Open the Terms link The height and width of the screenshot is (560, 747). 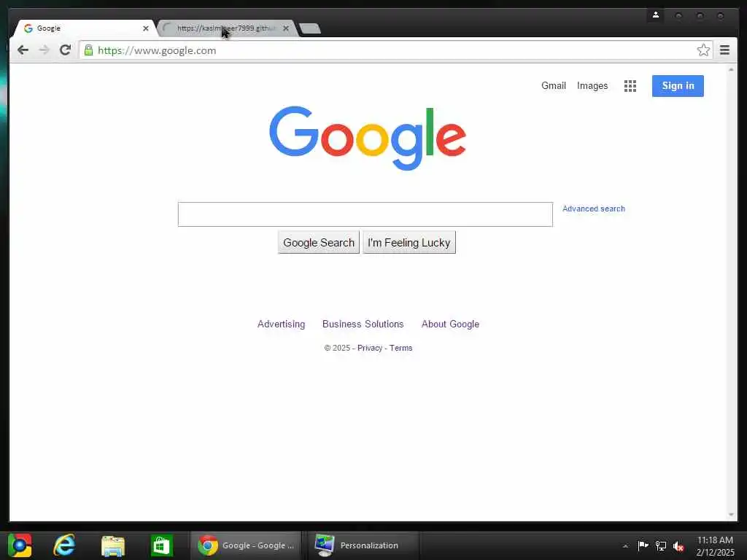point(400,348)
